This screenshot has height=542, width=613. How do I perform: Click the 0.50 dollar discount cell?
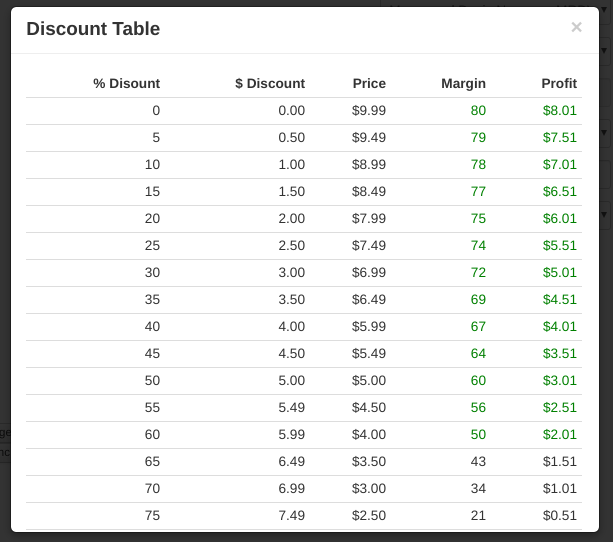pos(291,138)
